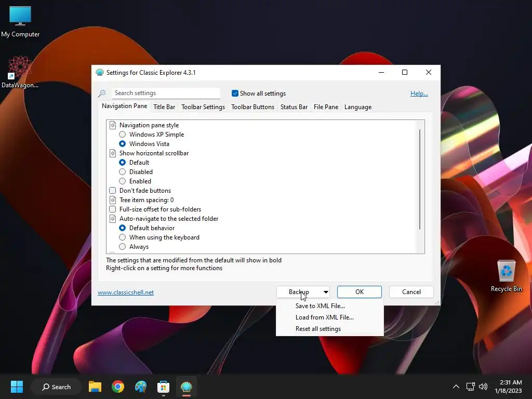This screenshot has width=532, height=399.
Task: Enable Don't fade buttons checkbox
Action: [x=113, y=191]
